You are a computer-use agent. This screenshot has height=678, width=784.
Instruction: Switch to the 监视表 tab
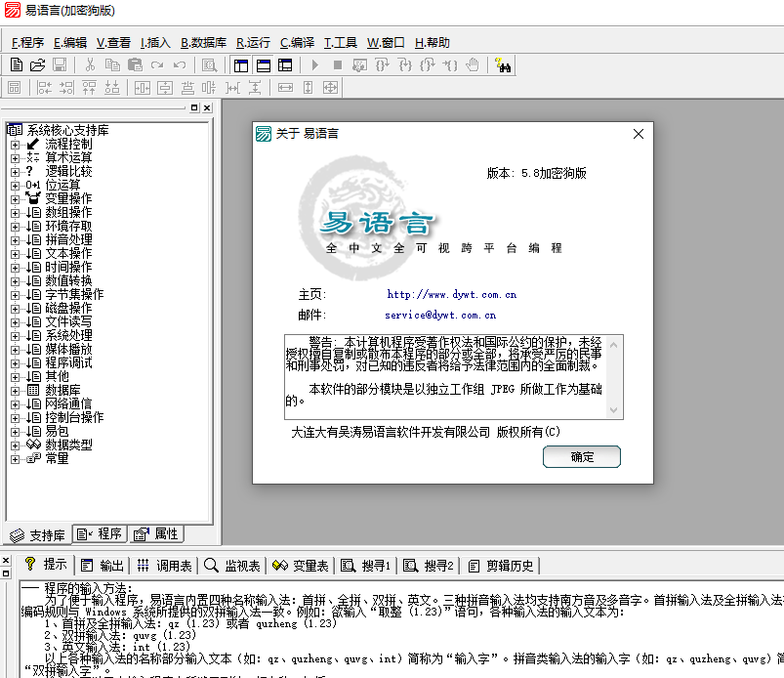coord(232,566)
